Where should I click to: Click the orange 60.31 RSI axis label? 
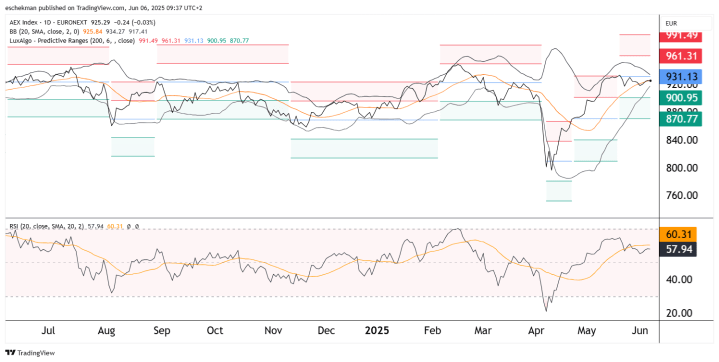[x=677, y=234]
